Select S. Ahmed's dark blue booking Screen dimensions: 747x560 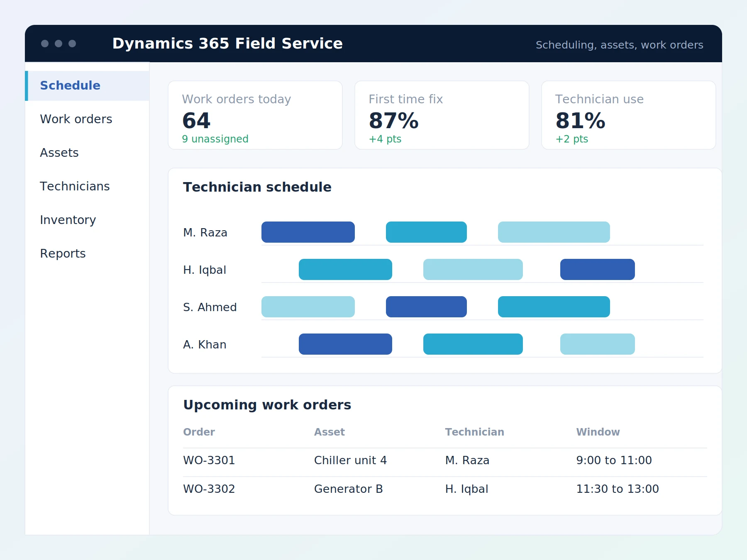(426, 307)
